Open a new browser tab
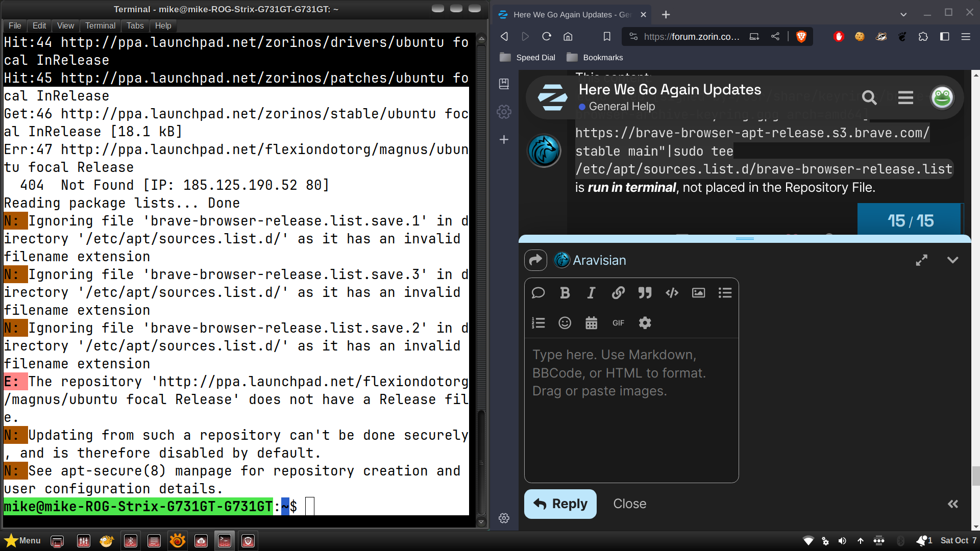The height and width of the screenshot is (551, 980). click(x=666, y=15)
